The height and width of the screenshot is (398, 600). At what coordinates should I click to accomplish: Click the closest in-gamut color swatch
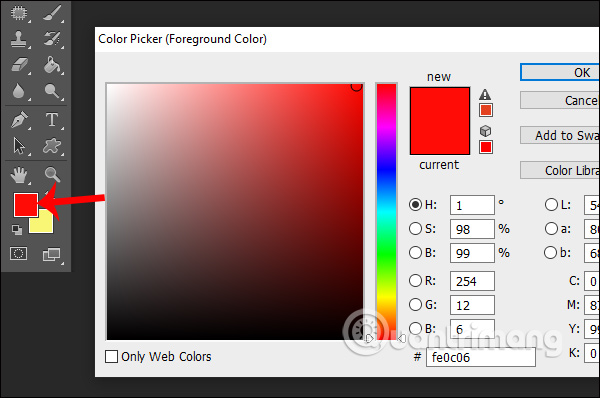486,111
